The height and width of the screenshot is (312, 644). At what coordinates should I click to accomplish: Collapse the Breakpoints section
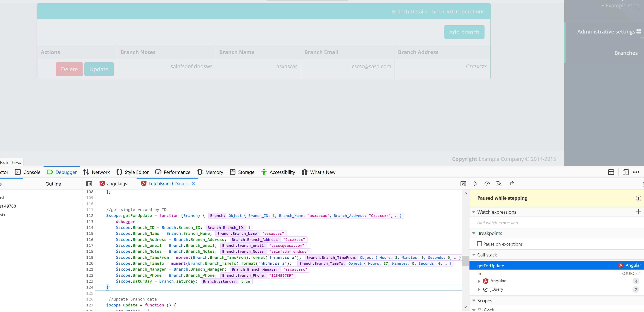[473, 233]
